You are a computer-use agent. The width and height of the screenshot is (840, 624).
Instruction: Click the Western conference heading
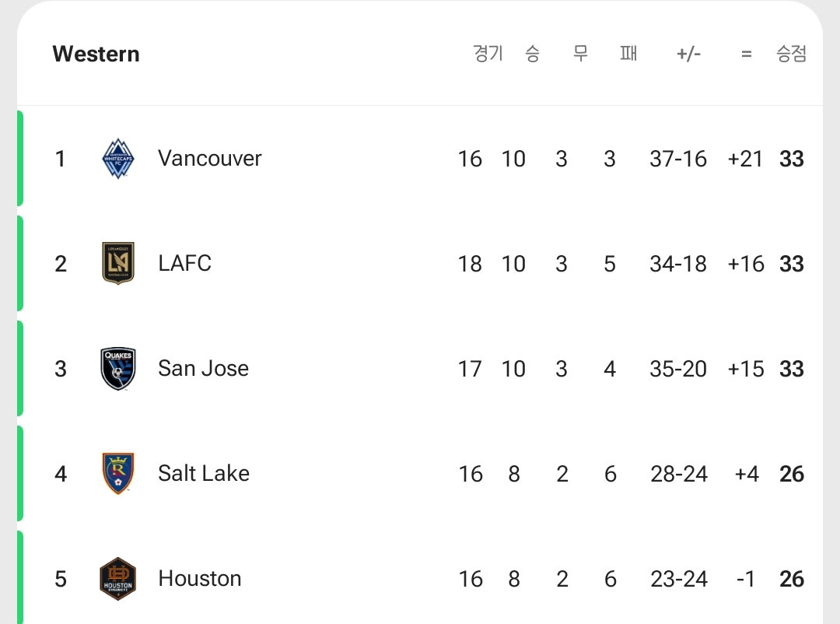pos(96,54)
